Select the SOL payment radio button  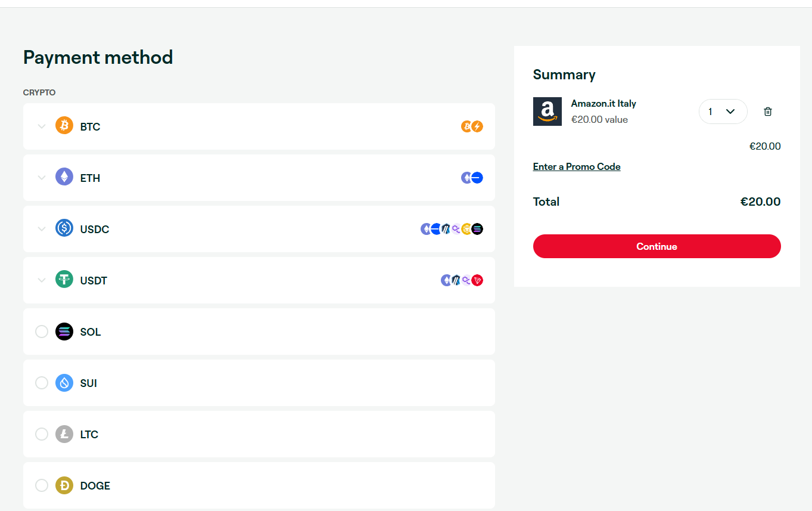pos(42,331)
